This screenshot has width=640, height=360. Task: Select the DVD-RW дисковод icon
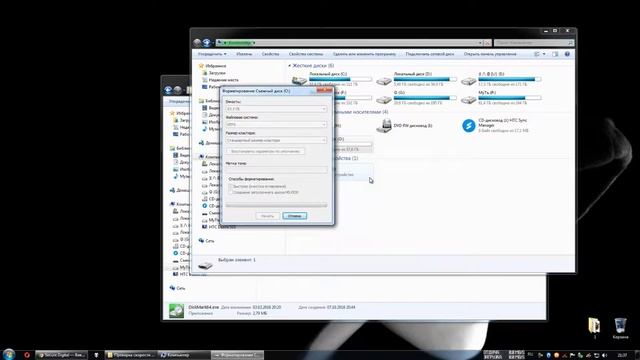(384, 126)
